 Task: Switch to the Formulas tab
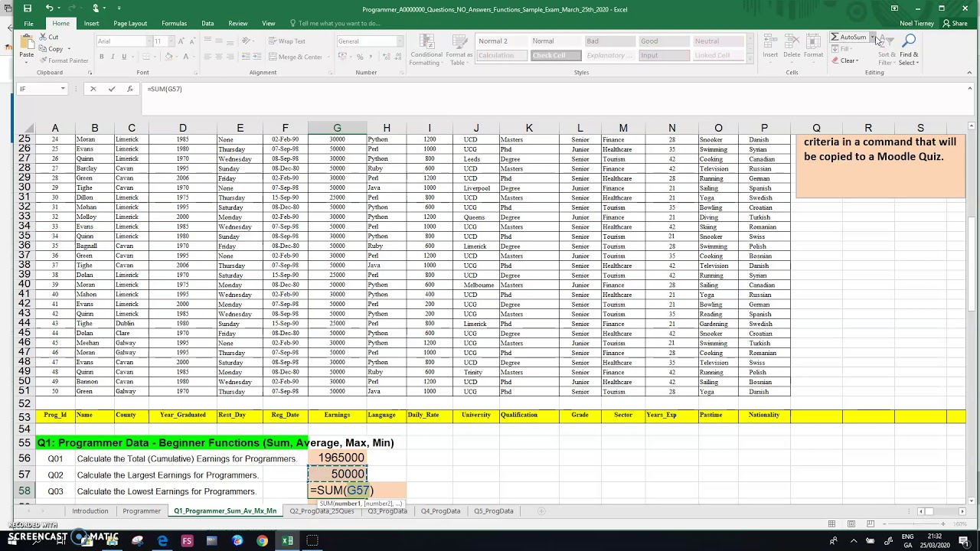pyautogui.click(x=174, y=24)
